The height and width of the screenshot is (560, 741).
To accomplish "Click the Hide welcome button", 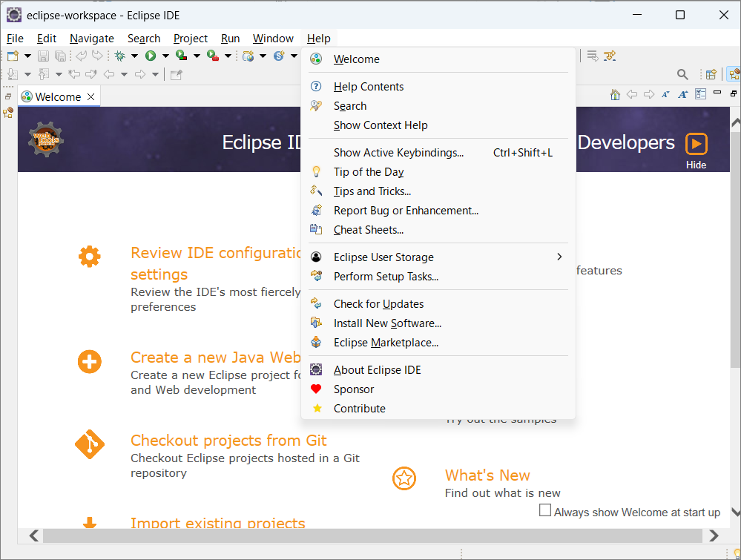I will (x=696, y=151).
